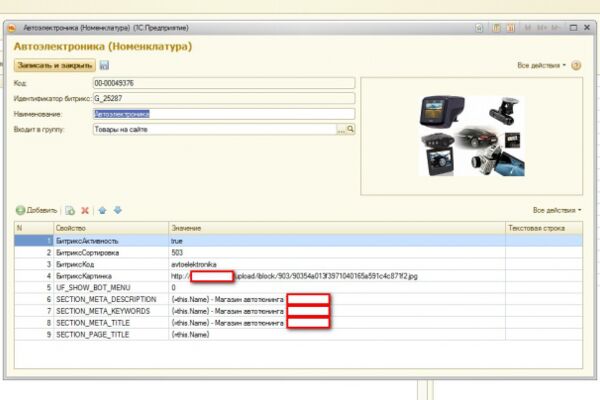This screenshot has height=400, width=600.
Task: Click the calculator icon in title bar
Action: coord(497,28)
